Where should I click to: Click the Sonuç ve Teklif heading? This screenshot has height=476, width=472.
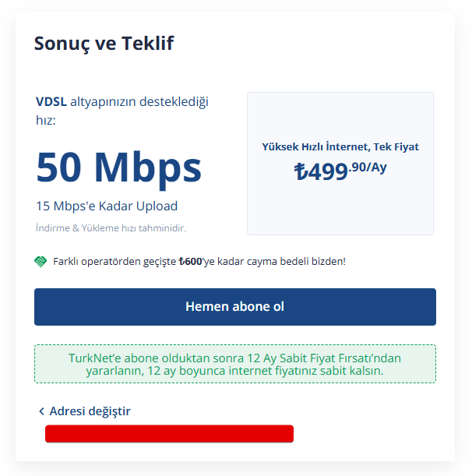pyautogui.click(x=104, y=44)
